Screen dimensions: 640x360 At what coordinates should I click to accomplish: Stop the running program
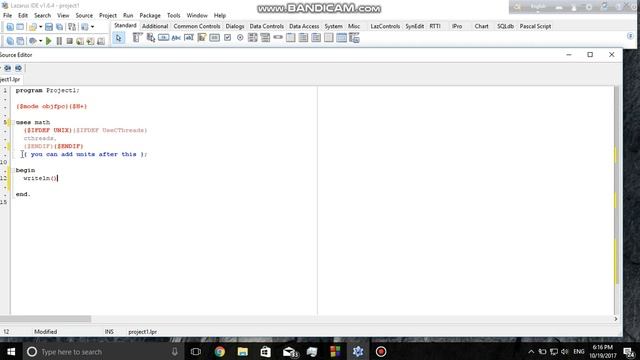coord(69,41)
